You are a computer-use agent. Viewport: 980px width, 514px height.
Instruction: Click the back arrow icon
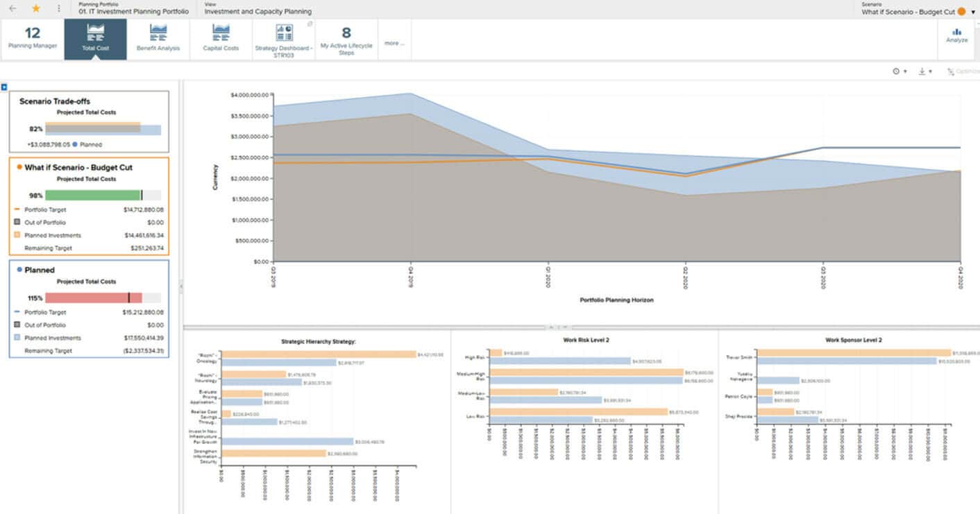pyautogui.click(x=12, y=8)
